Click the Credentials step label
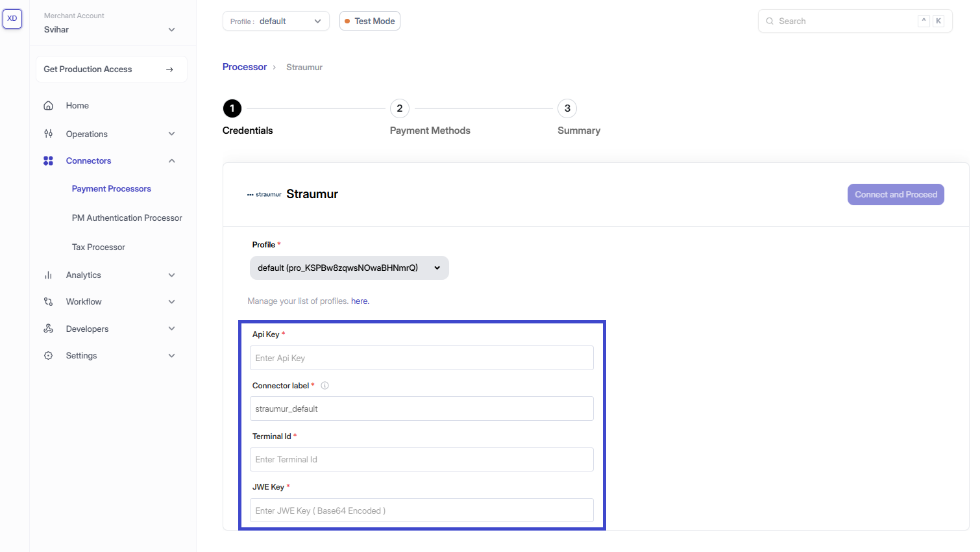Viewport: 980px width, 552px height. coord(248,131)
